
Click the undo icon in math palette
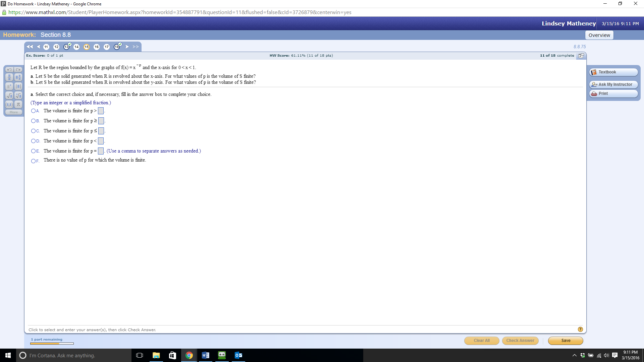(9, 69)
